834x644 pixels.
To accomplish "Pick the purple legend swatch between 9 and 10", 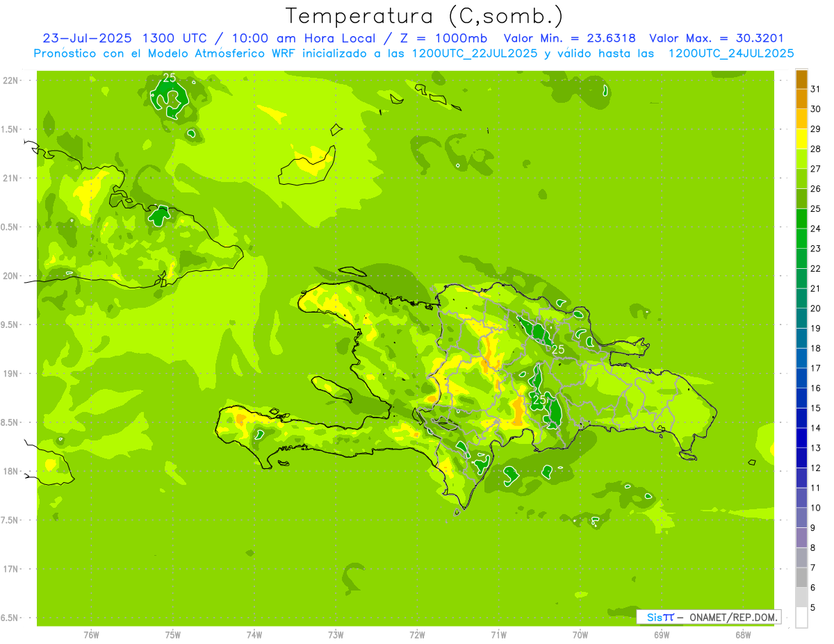I will [x=801, y=518].
